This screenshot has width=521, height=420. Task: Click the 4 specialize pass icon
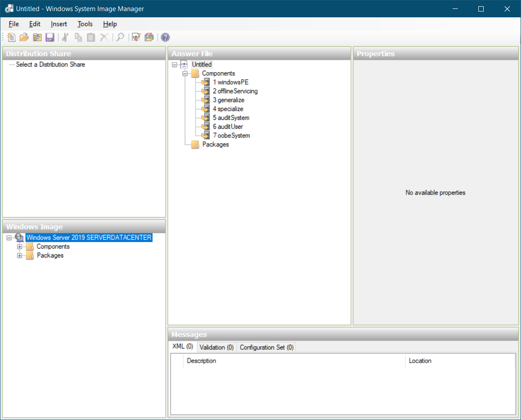coord(206,109)
